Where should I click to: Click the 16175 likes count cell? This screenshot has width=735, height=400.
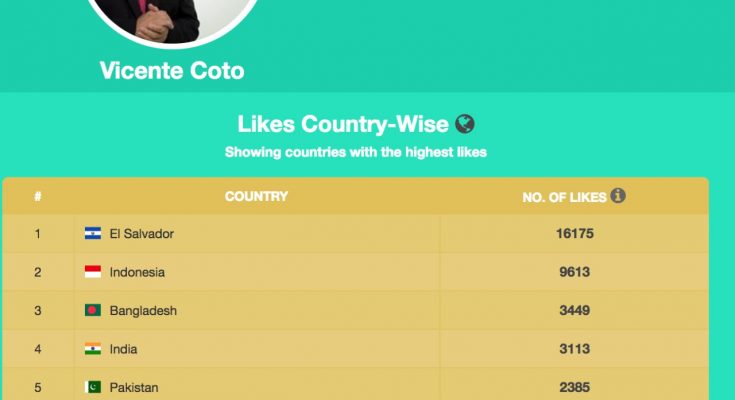[x=575, y=233]
